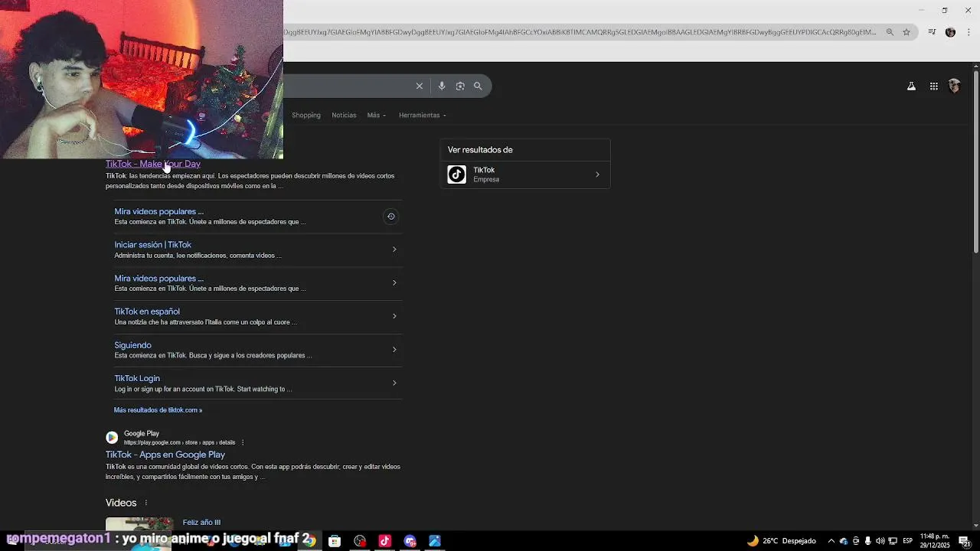Click the Ver resultados de heading
Image resolution: width=980 pixels, height=551 pixels.
480,150
